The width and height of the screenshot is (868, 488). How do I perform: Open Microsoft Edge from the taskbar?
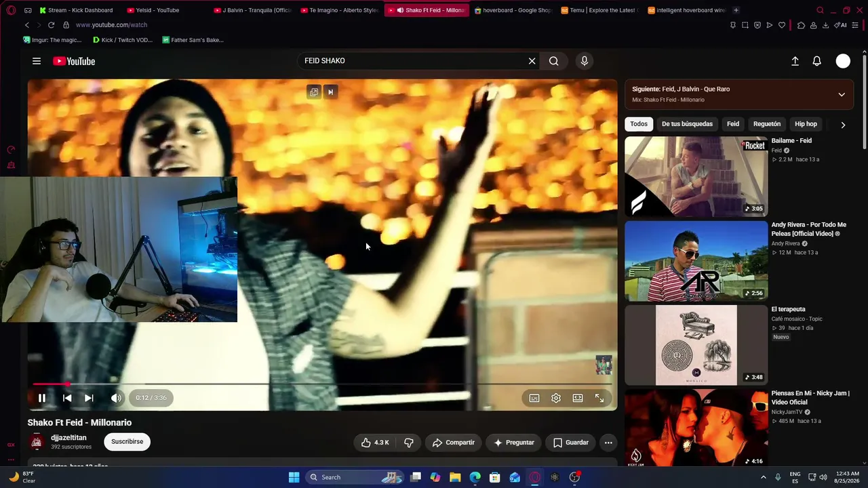point(475,477)
